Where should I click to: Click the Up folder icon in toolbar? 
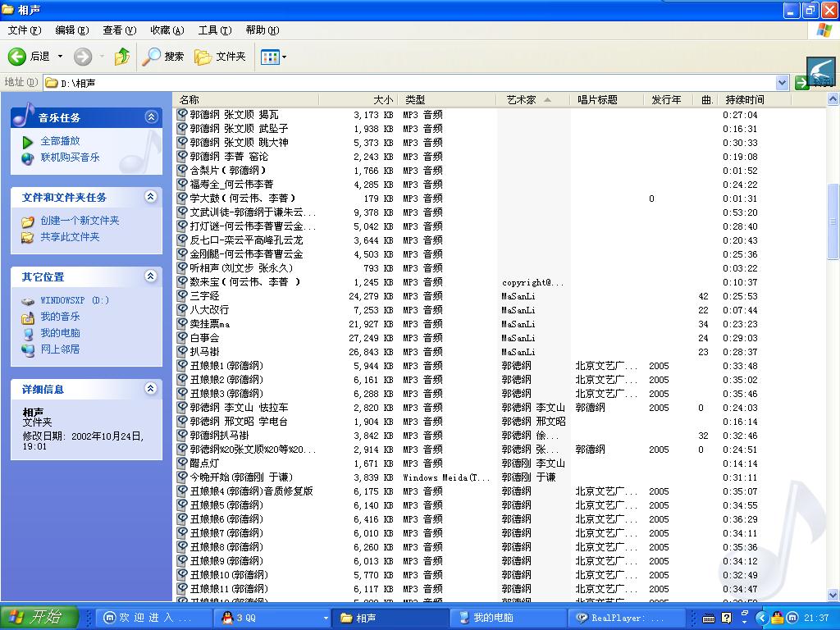click(122, 57)
